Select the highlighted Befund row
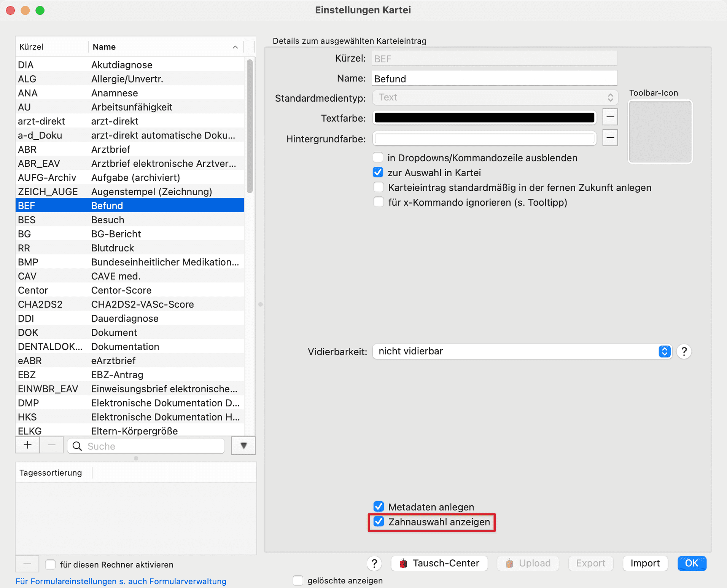 point(129,206)
